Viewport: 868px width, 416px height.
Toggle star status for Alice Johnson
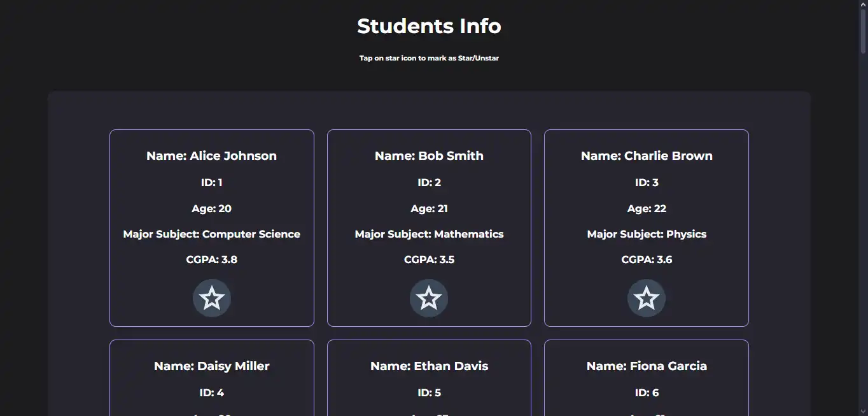pos(211,298)
